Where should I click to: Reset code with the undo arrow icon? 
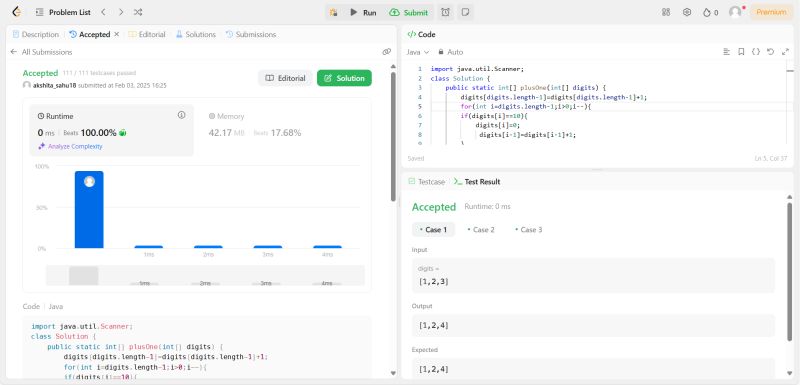[771, 52]
